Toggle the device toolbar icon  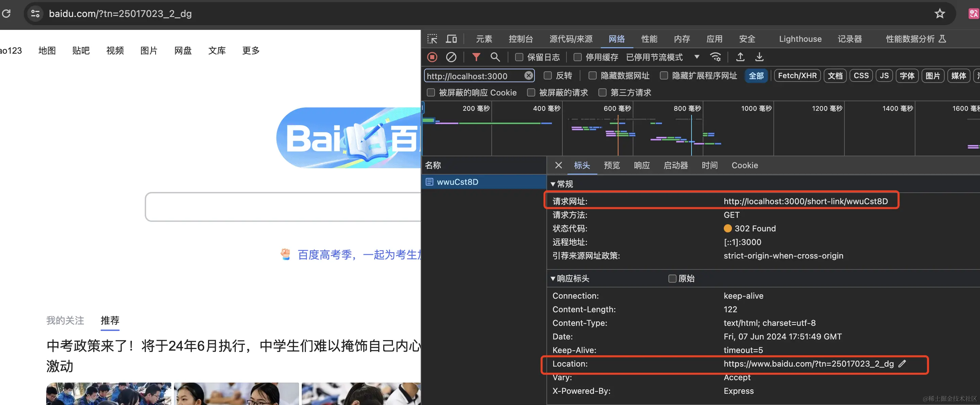(451, 39)
